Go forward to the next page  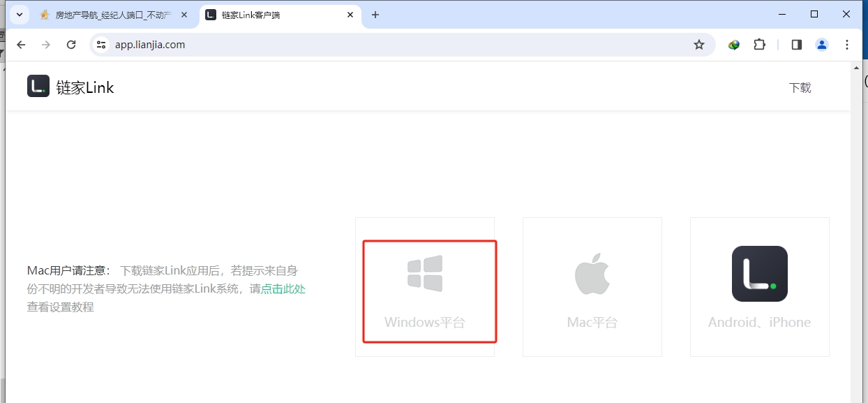46,45
